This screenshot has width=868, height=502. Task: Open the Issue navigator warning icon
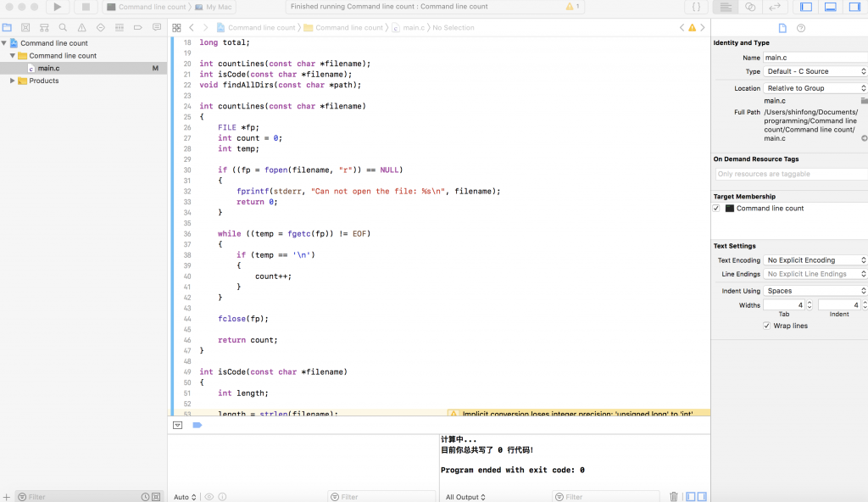pyautogui.click(x=82, y=27)
